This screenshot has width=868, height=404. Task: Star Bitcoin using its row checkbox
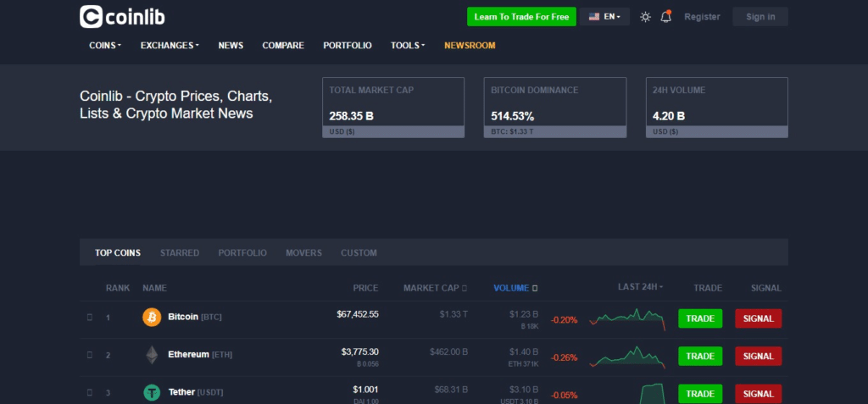click(x=90, y=318)
